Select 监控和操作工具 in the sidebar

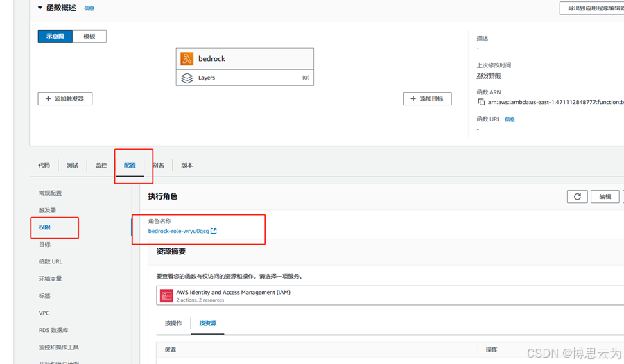coord(58,347)
